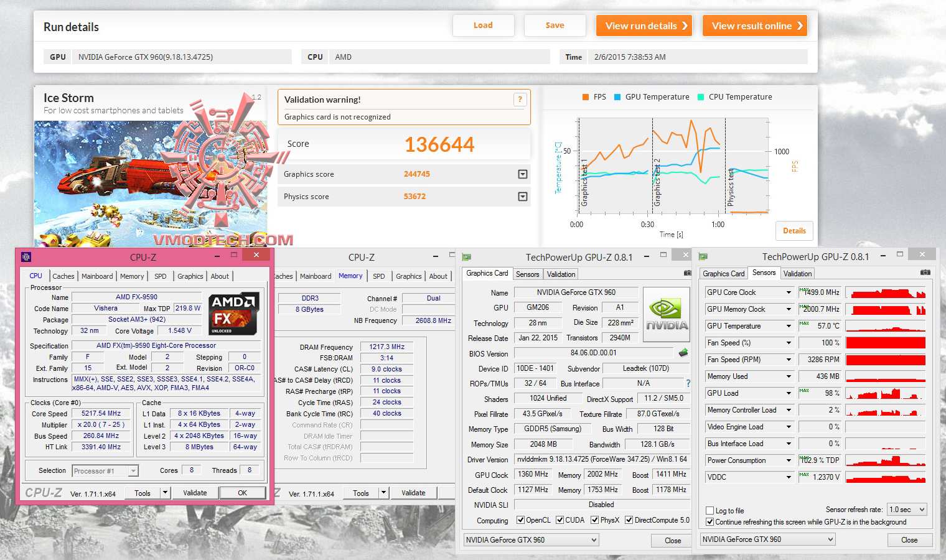Open About tab in the back CPU-Z window
The height and width of the screenshot is (560, 946).
point(438,276)
